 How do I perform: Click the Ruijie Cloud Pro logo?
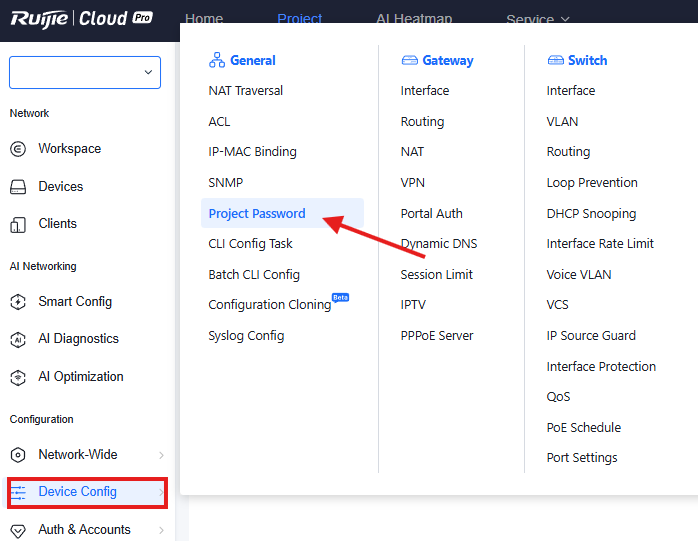pyautogui.click(x=81, y=19)
